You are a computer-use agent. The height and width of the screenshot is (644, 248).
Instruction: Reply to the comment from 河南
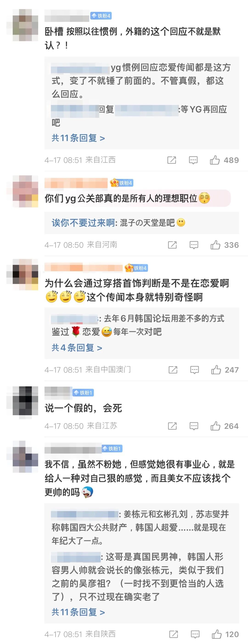194,245
